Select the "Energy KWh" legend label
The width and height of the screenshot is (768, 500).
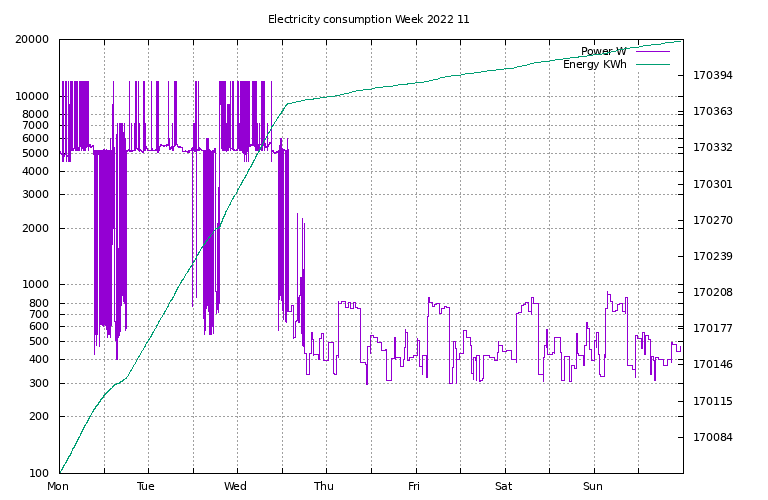coord(595,64)
